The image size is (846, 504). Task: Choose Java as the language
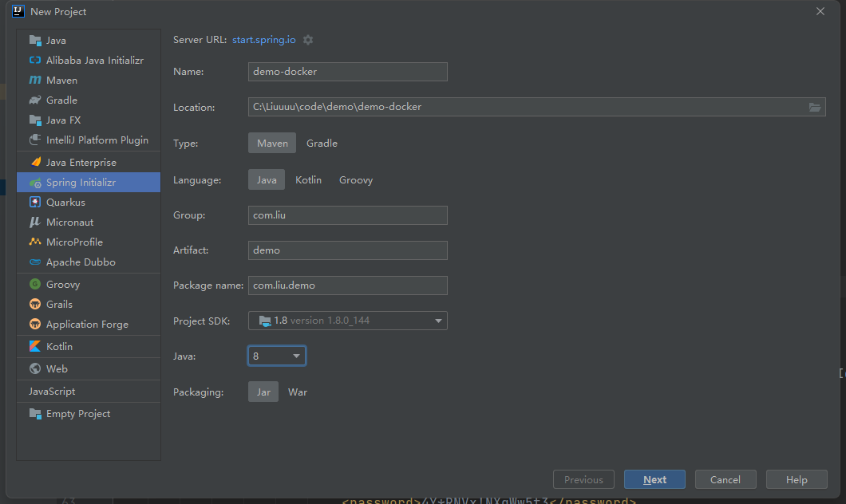coord(267,180)
